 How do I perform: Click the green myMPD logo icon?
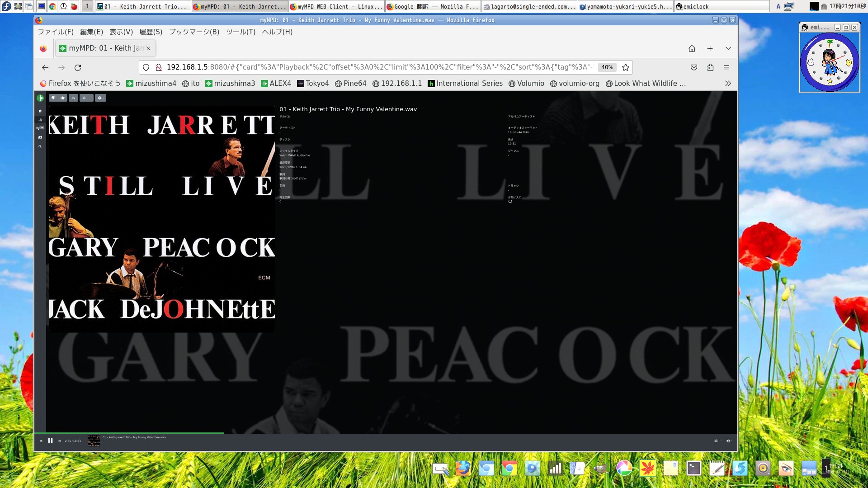pyautogui.click(x=40, y=98)
